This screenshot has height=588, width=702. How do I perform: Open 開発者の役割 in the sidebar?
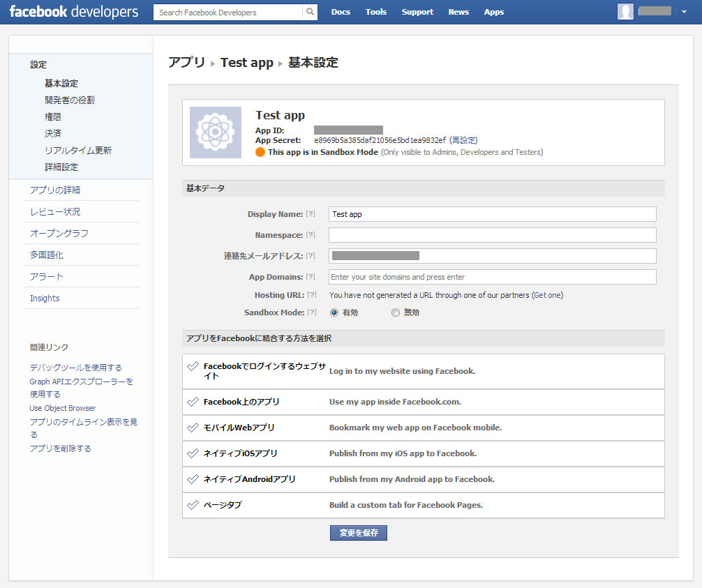69,100
